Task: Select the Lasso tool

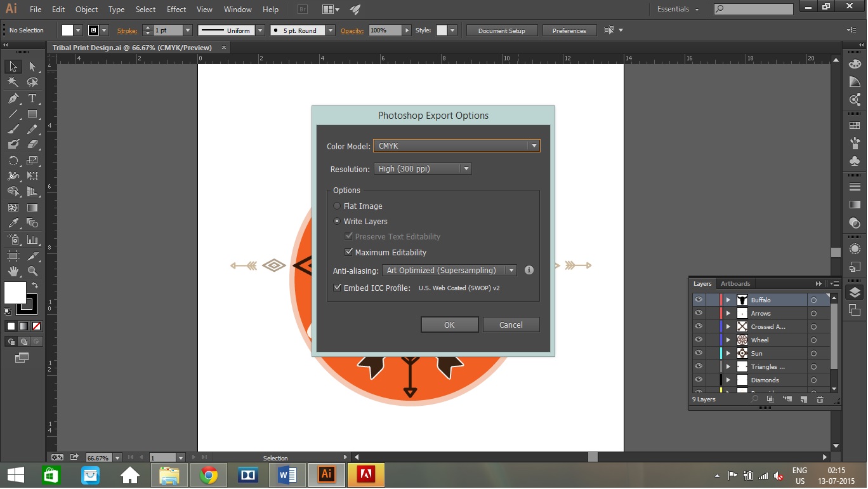Action: click(x=32, y=83)
